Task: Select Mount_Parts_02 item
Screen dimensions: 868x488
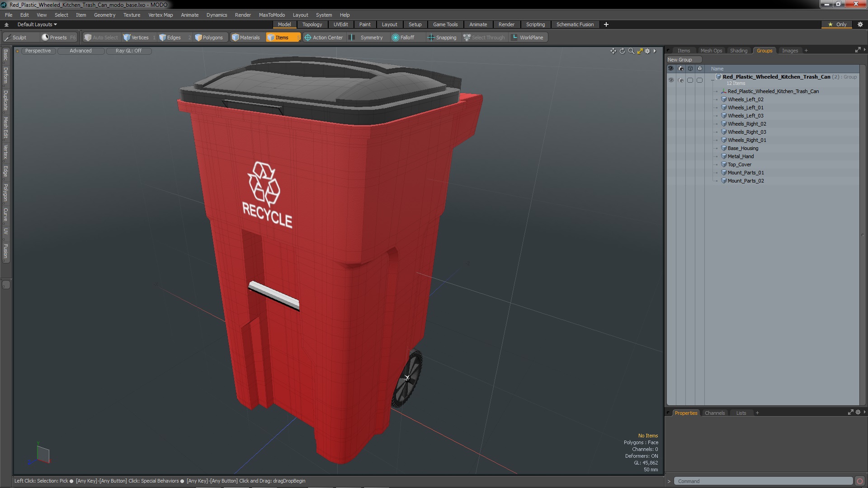Action: click(x=745, y=181)
